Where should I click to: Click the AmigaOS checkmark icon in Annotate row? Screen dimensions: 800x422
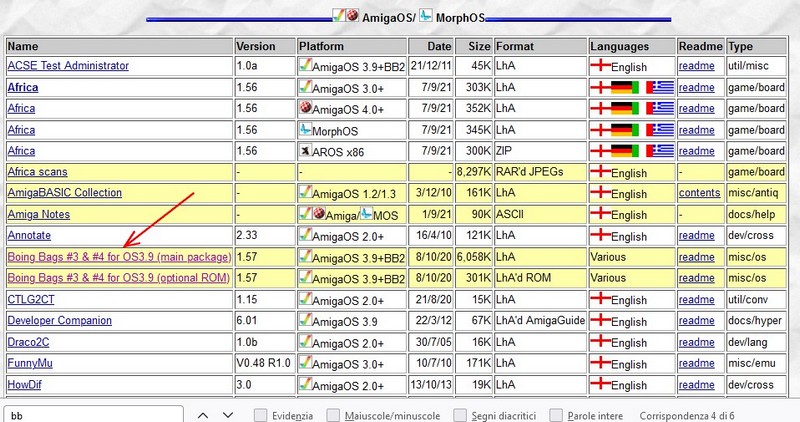pyautogui.click(x=305, y=236)
